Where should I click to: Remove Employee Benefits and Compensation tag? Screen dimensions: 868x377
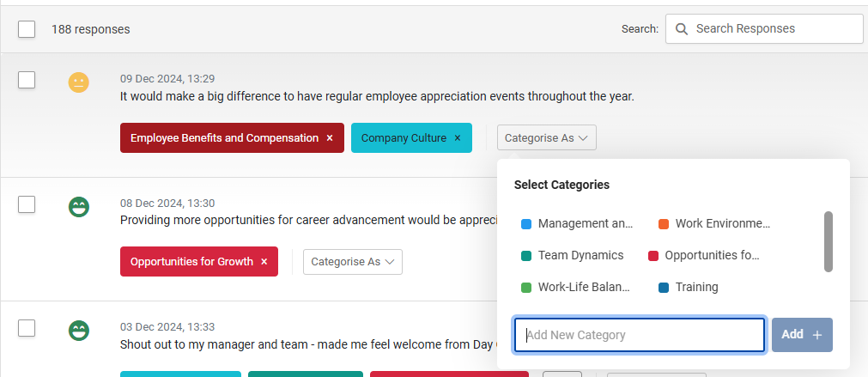click(330, 138)
